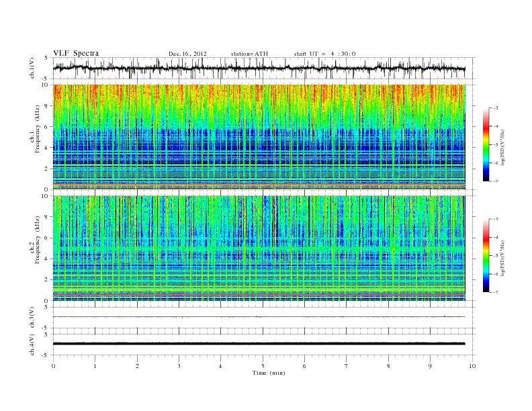Click the ch.1(V) axis label
Screen dimensions: 532x411
click(32, 68)
